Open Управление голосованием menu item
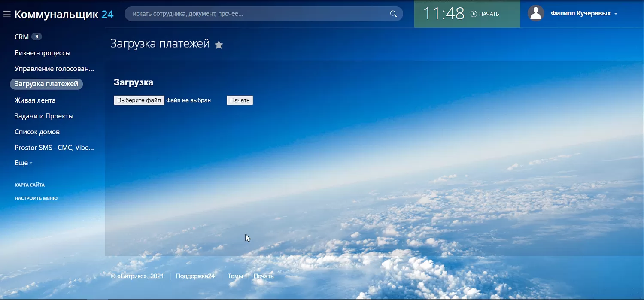The image size is (644, 300). click(x=54, y=69)
